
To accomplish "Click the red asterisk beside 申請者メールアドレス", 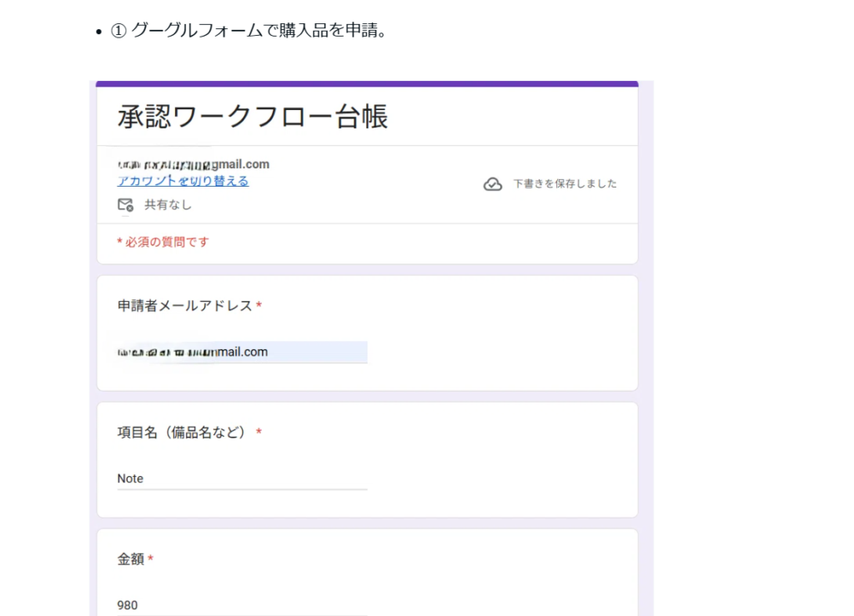I will 259,307.
